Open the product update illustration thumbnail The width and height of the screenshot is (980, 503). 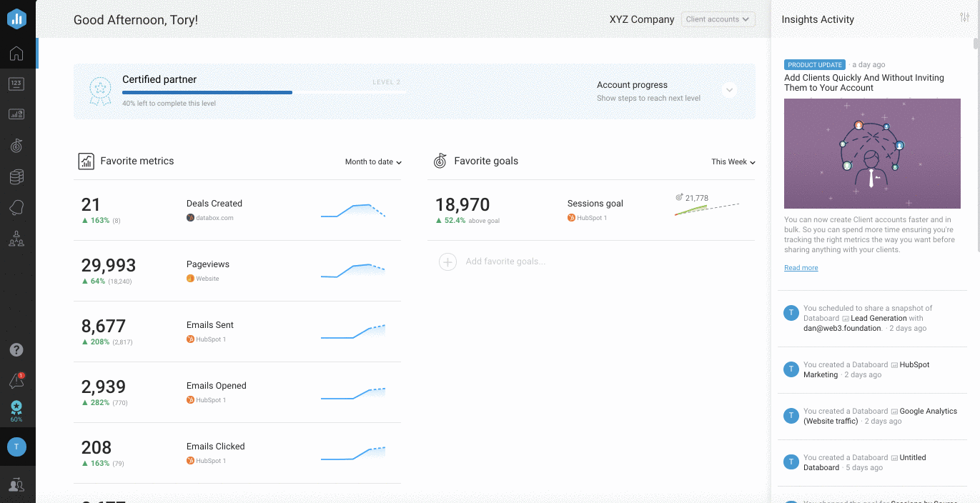point(872,154)
